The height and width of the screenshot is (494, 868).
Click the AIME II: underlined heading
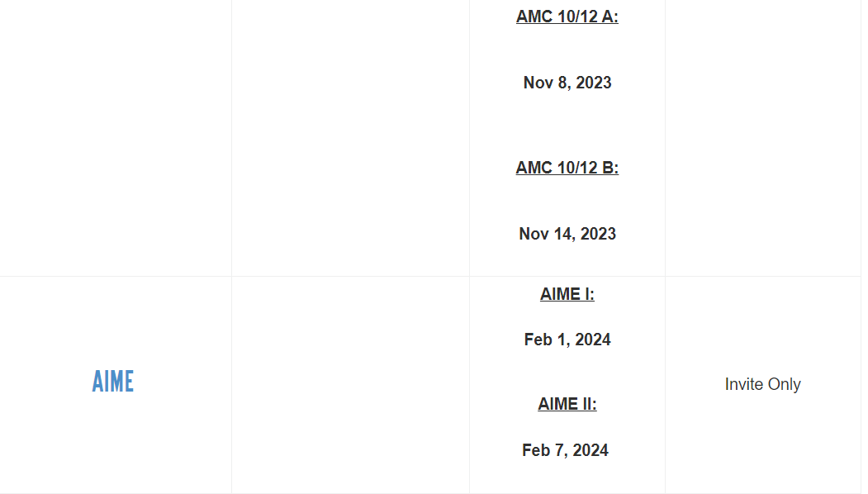point(567,404)
